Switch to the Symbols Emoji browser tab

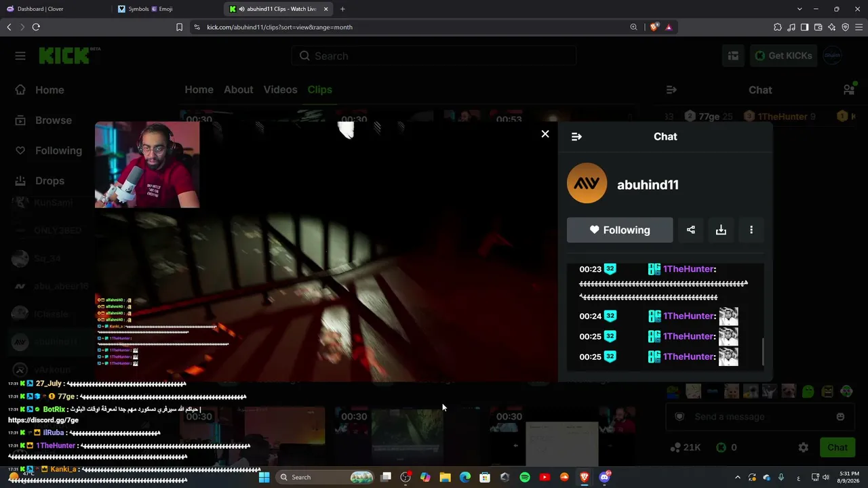click(166, 9)
